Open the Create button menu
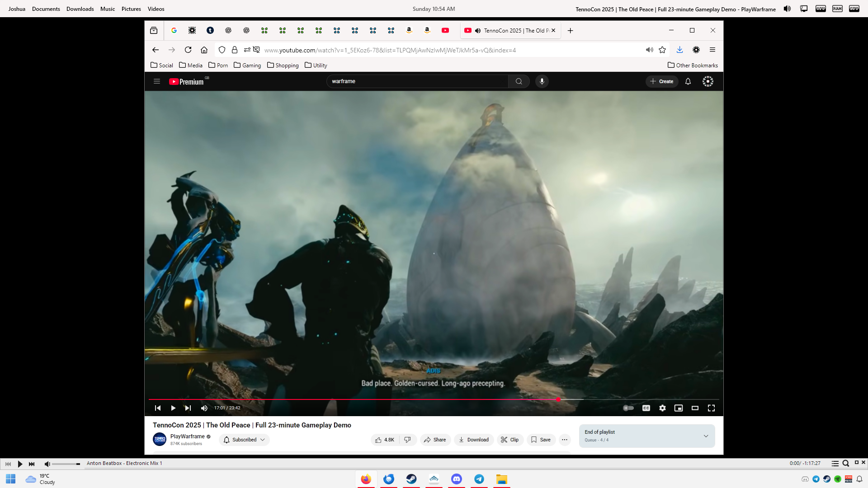The height and width of the screenshot is (488, 868). point(662,81)
